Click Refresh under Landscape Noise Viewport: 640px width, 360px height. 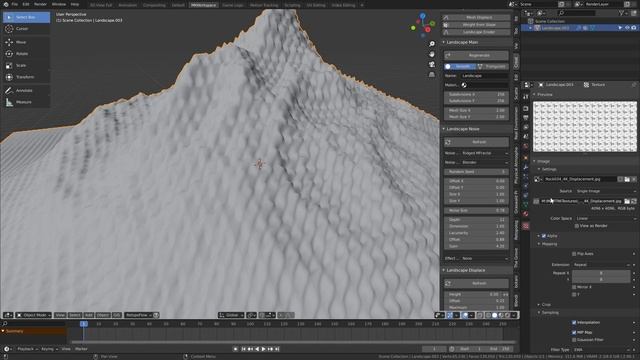click(x=476, y=142)
